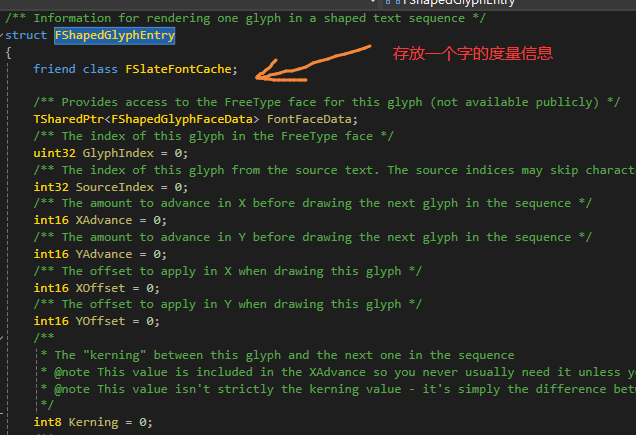Screen dimensions: 636x435
Task: Click the int8 type keyword
Action: click(47, 422)
